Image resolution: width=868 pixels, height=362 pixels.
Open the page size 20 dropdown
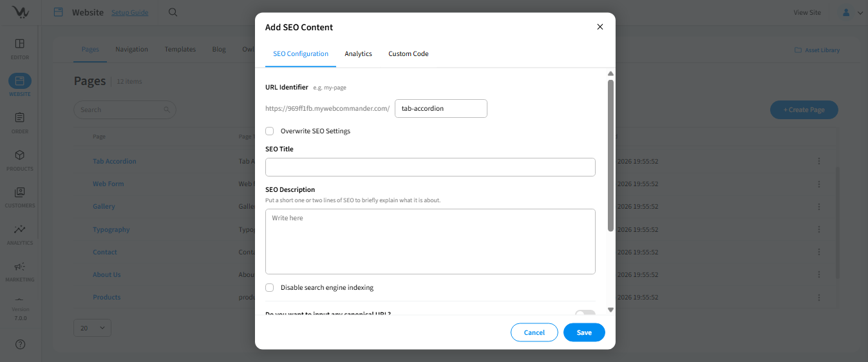pos(92,328)
